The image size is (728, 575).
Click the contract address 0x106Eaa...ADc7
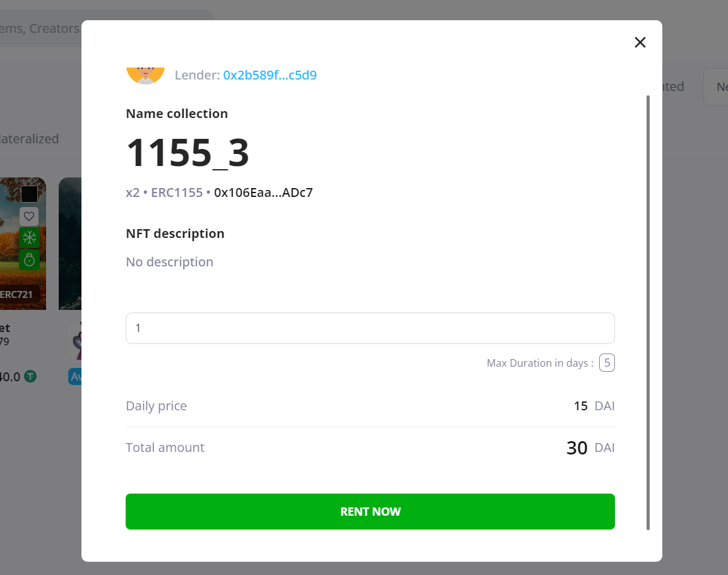(263, 193)
